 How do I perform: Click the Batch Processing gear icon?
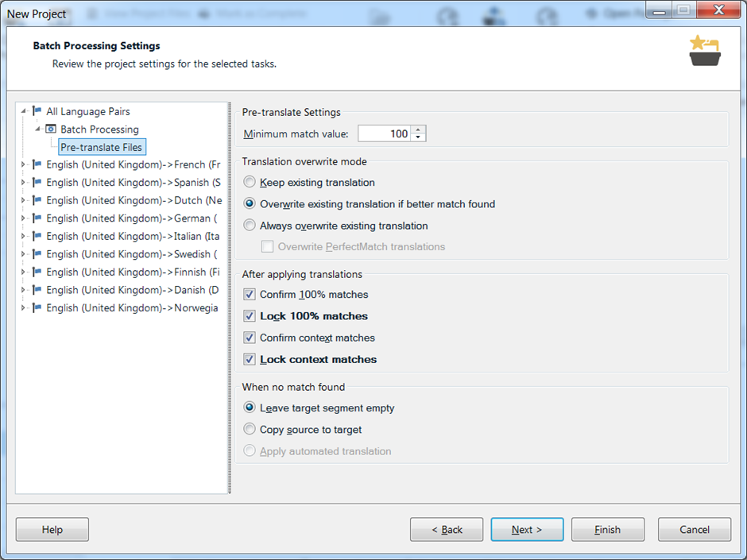(x=51, y=129)
